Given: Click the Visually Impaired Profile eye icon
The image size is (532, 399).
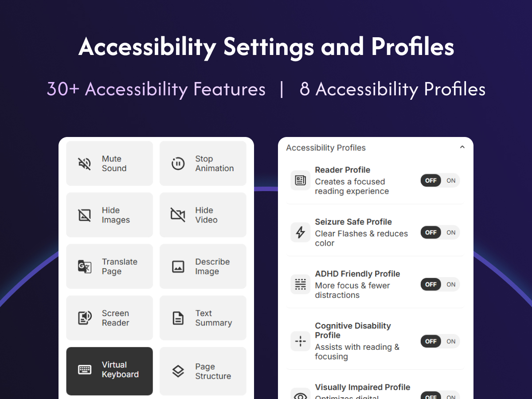Looking at the screenshot, I should (x=301, y=394).
